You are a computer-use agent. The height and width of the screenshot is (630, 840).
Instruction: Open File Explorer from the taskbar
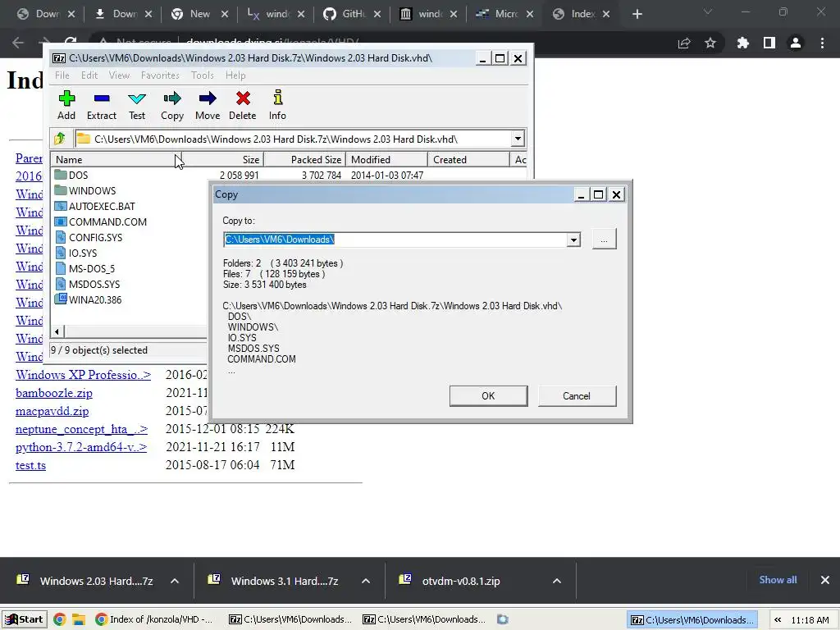coord(79,620)
